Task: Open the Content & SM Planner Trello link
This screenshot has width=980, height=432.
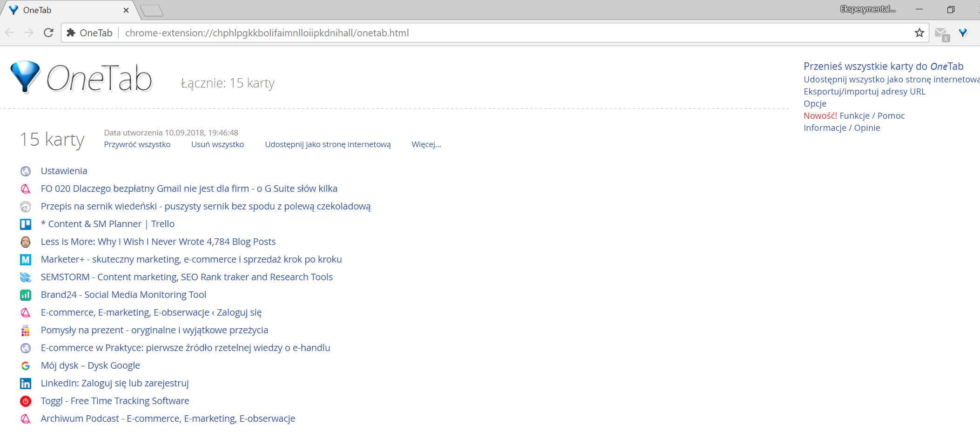Action: point(107,224)
